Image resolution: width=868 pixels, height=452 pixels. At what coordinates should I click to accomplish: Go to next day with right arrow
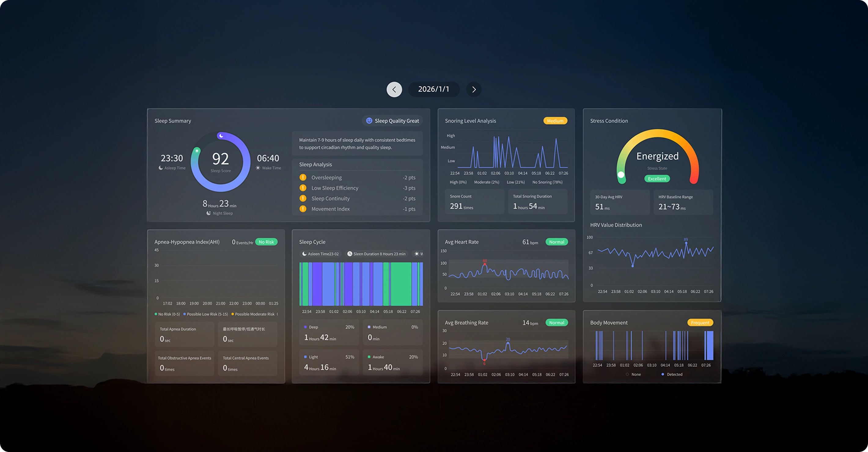tap(474, 89)
